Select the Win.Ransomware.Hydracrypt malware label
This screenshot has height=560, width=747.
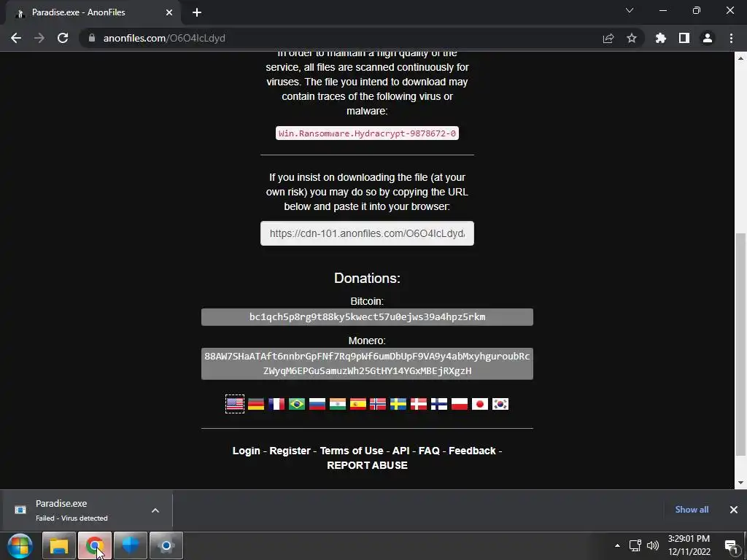367,133
